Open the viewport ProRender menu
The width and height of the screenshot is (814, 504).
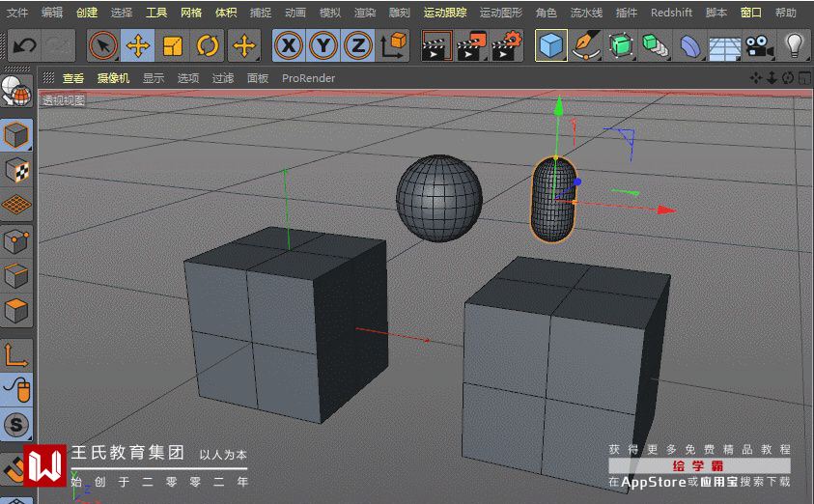[x=308, y=78]
